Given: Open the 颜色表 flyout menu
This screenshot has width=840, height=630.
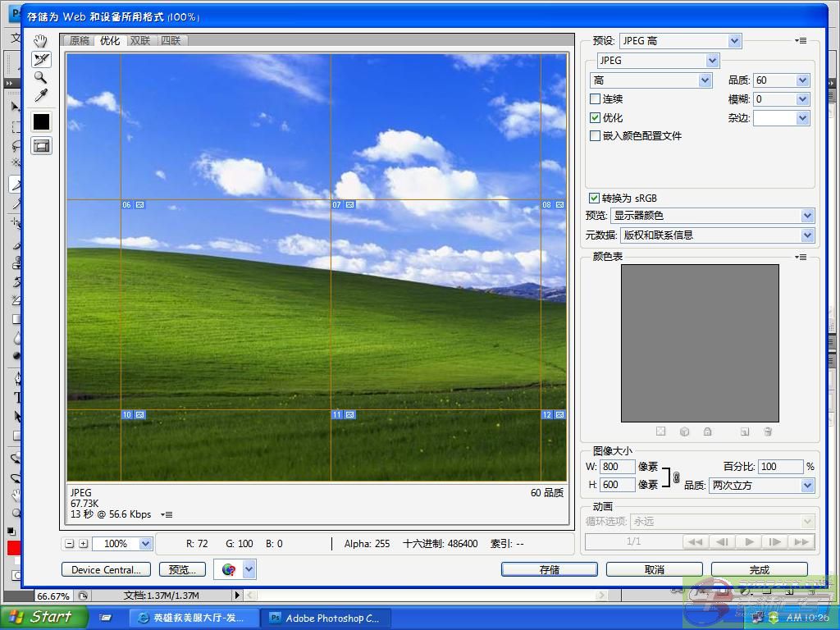Looking at the screenshot, I should click(801, 257).
